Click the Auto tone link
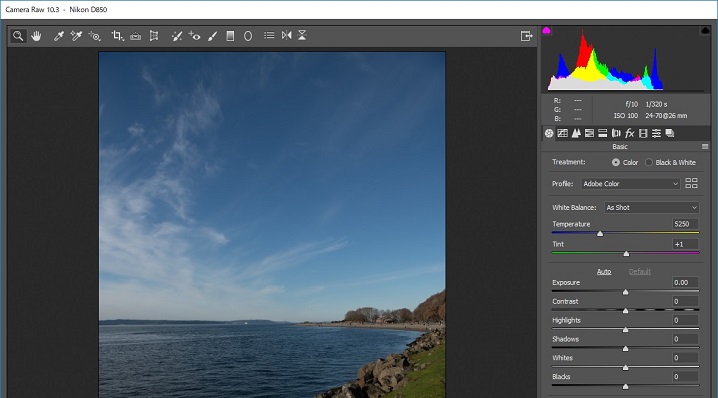The image size is (718, 398). (x=604, y=272)
